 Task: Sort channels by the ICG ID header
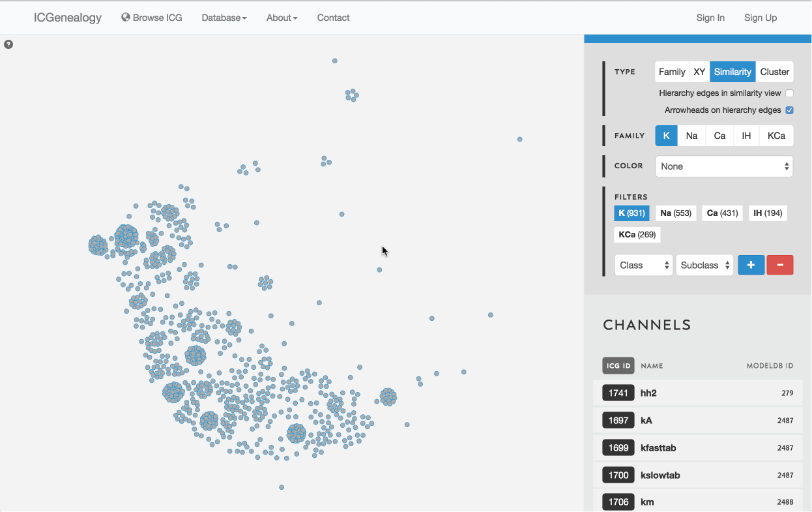[618, 366]
